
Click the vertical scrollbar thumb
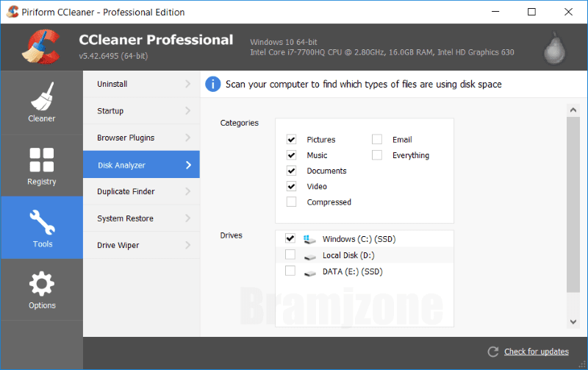pos(573,204)
